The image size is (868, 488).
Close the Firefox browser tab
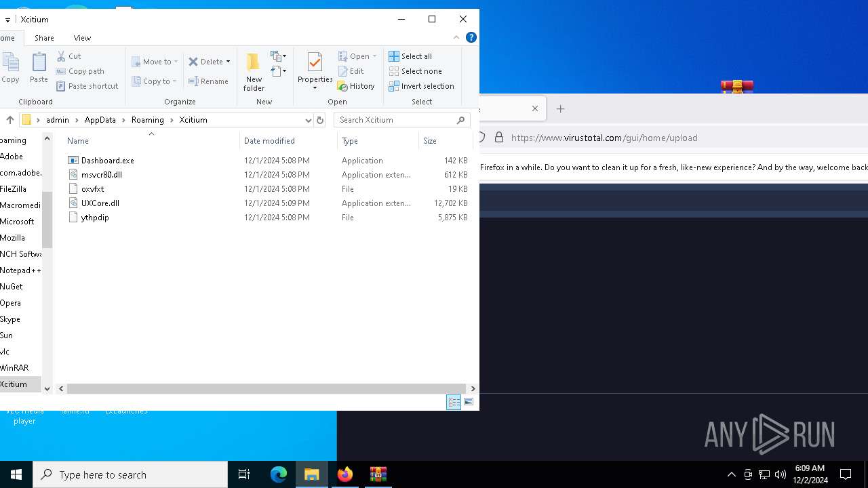pos(535,108)
